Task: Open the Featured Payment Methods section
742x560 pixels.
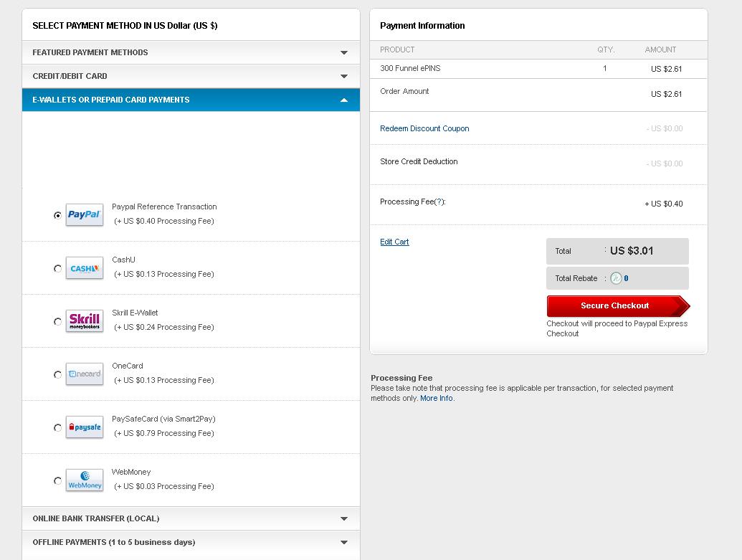Action: tap(191, 52)
